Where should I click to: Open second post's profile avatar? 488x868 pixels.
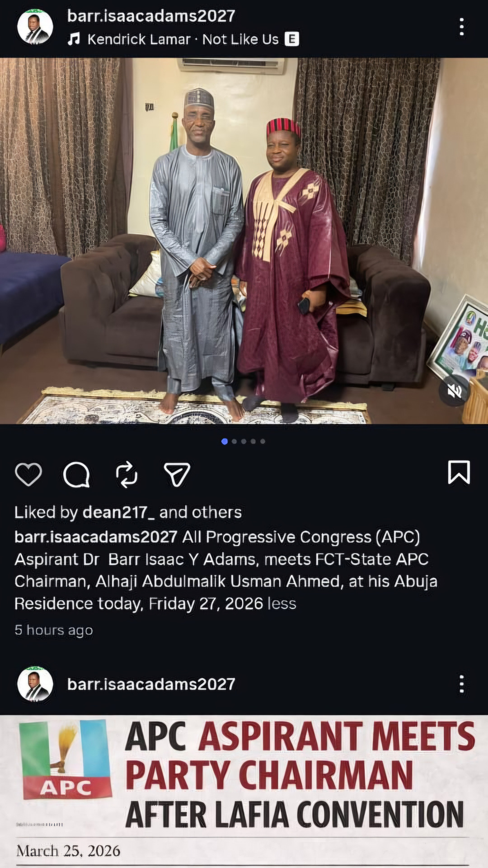pos(35,684)
